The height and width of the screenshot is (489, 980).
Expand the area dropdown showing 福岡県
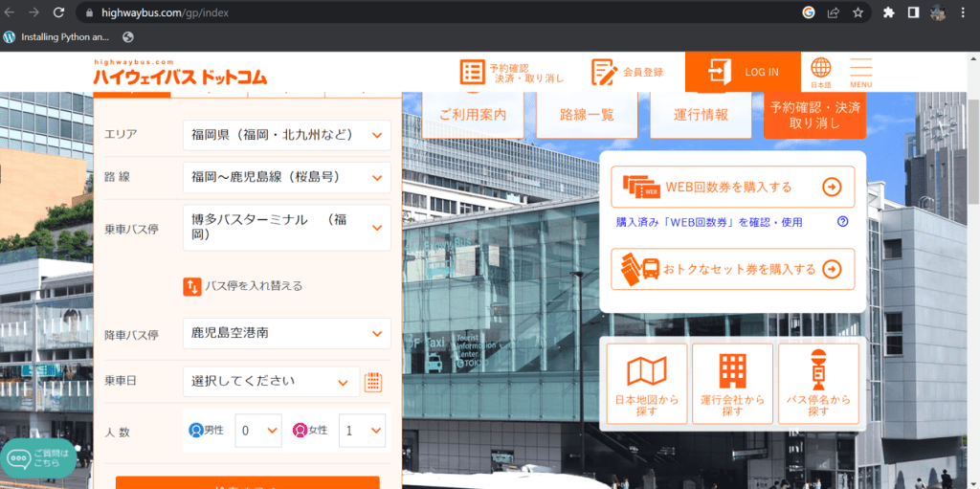[286, 135]
